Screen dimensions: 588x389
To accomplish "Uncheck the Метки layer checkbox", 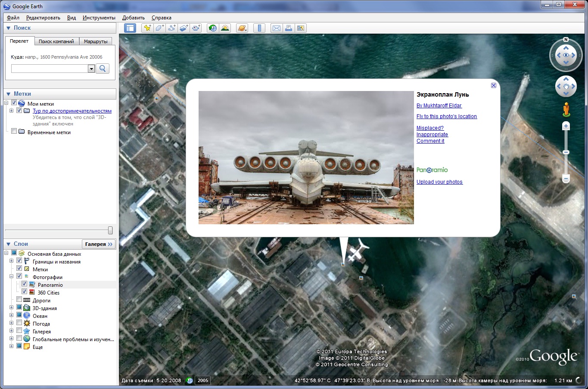I will [19, 269].
